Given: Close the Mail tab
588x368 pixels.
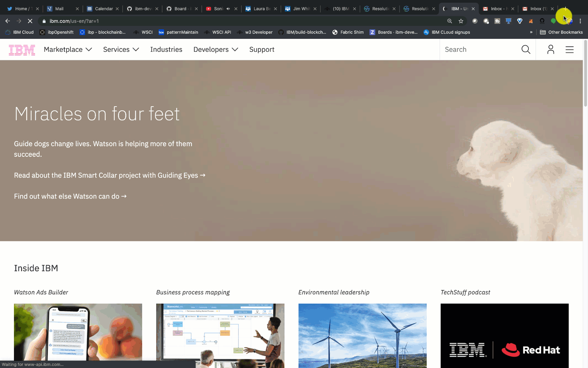Looking at the screenshot, I should (x=77, y=9).
